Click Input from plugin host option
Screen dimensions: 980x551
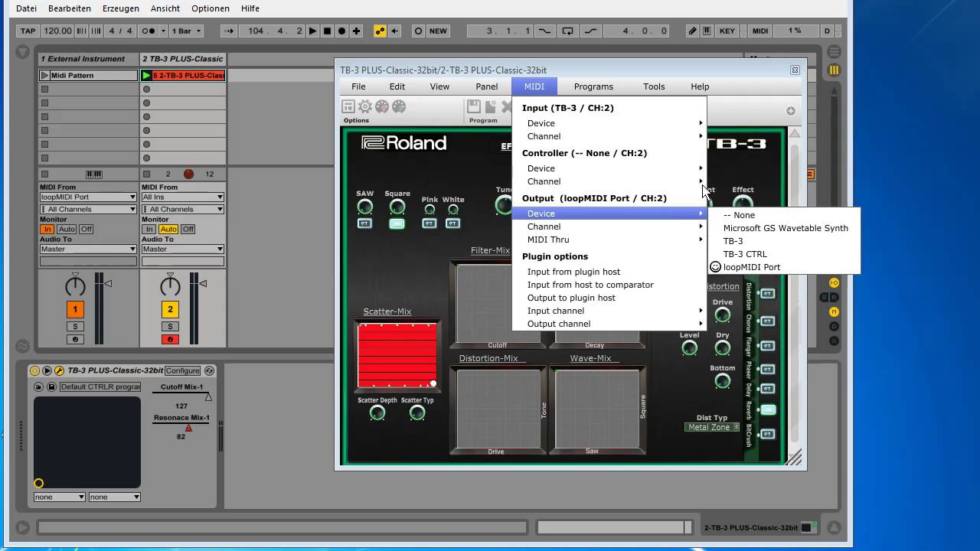pos(609,272)
